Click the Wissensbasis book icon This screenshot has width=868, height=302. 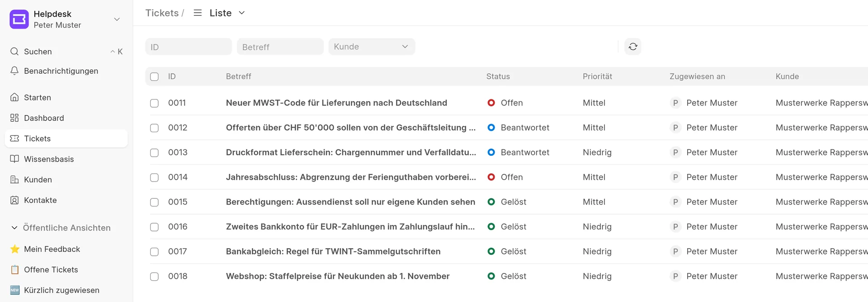pos(14,159)
